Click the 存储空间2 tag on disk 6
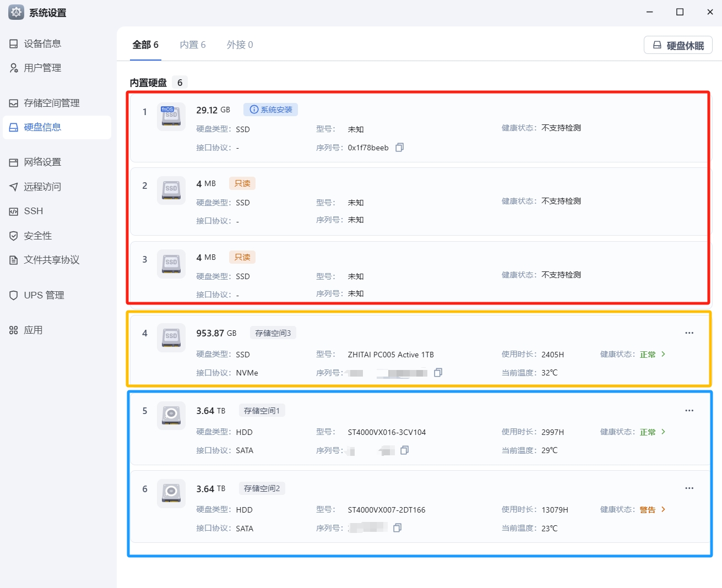 point(262,488)
